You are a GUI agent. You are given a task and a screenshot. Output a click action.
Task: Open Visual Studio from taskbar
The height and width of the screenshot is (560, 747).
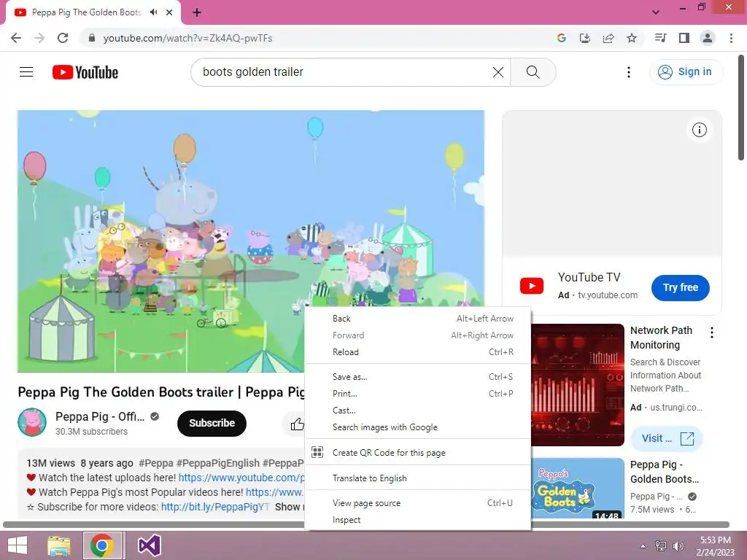(x=149, y=545)
